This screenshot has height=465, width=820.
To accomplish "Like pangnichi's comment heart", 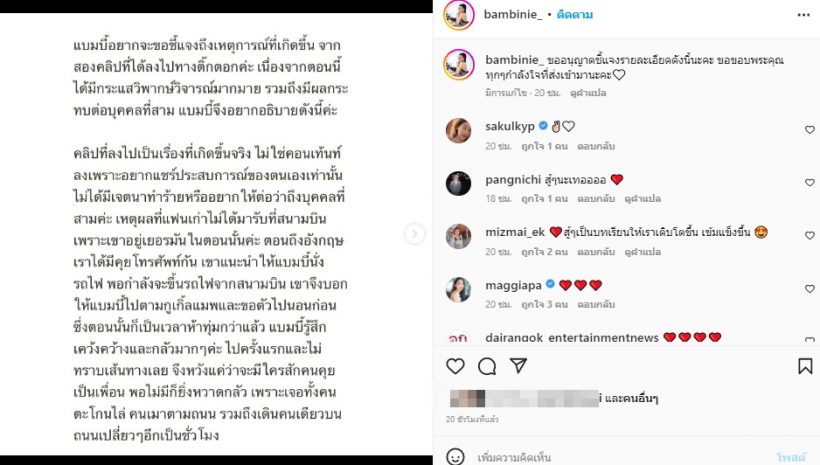I will [810, 183].
